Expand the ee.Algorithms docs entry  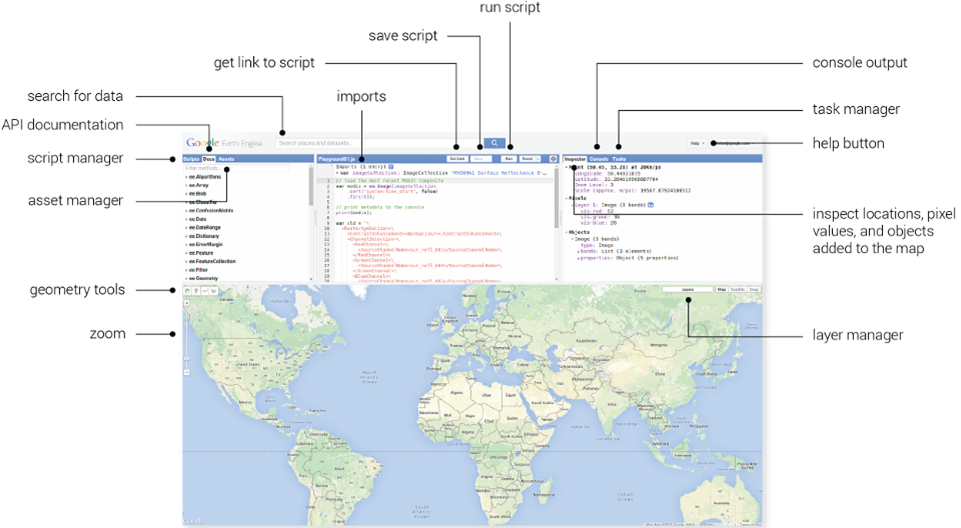203,176
